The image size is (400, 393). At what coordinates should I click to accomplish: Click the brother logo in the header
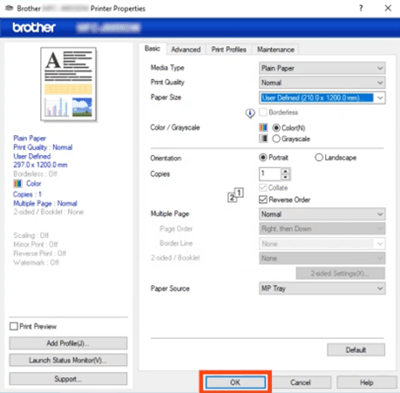34,28
